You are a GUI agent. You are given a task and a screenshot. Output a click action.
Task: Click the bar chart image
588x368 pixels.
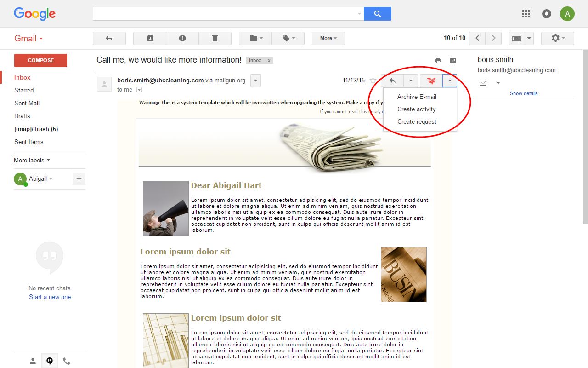point(166,340)
